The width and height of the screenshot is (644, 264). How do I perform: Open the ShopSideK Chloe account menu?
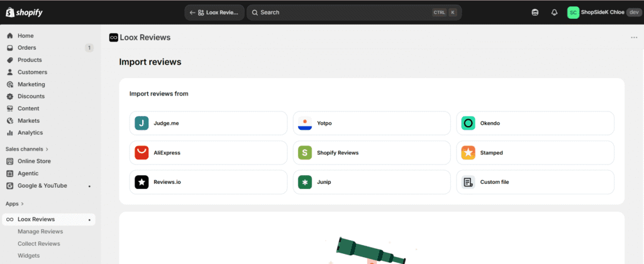click(604, 13)
